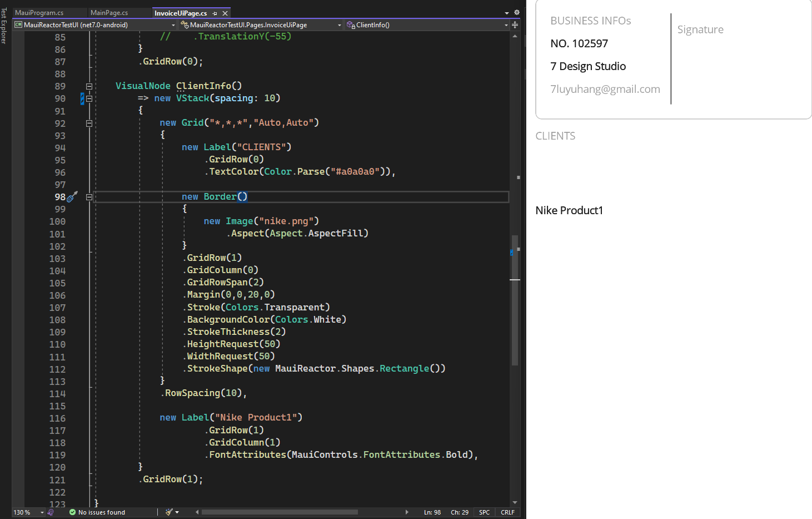The width and height of the screenshot is (812, 519).
Task: Click the No issues found link
Action: [x=102, y=512]
